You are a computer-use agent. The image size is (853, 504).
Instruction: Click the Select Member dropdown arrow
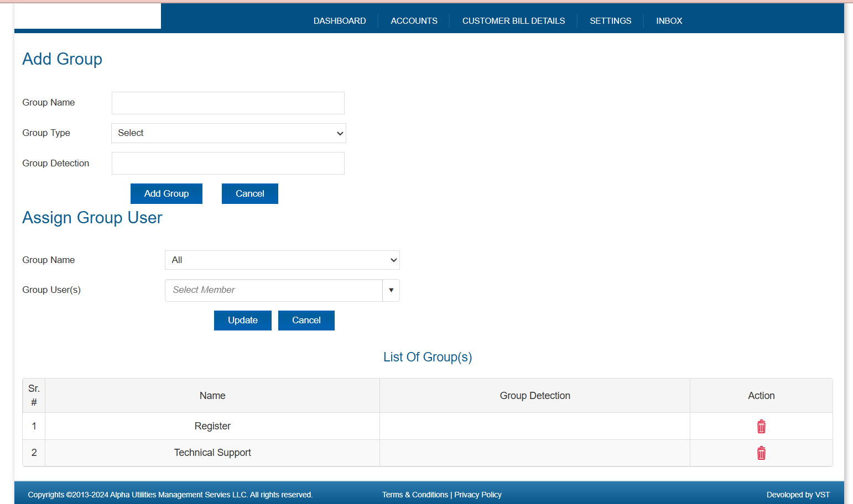tap(391, 290)
